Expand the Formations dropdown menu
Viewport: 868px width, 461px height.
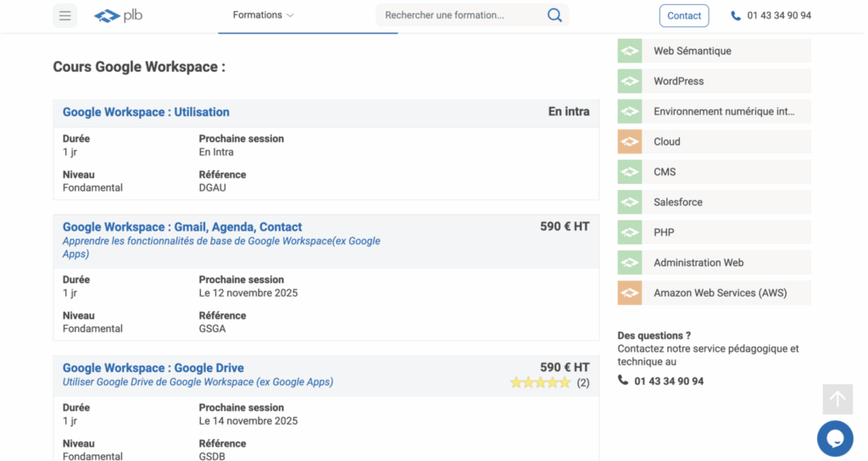pyautogui.click(x=263, y=15)
